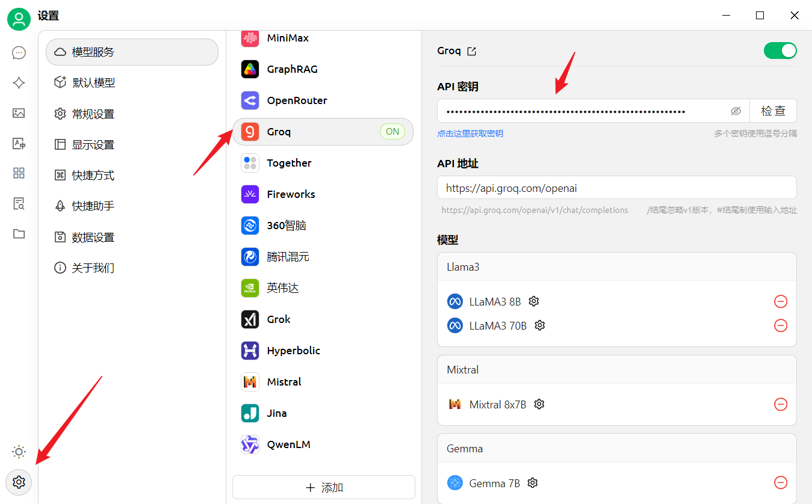
Task: Click the 添加 provider button
Action: [324, 487]
